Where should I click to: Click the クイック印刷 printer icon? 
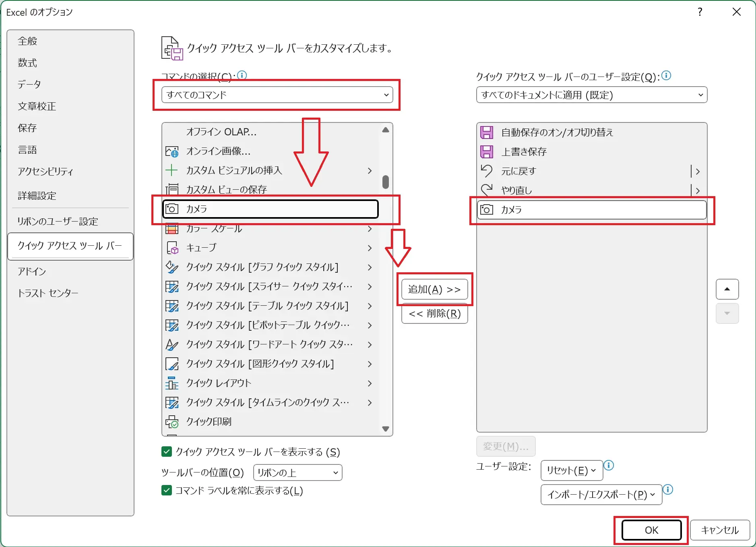(x=172, y=422)
